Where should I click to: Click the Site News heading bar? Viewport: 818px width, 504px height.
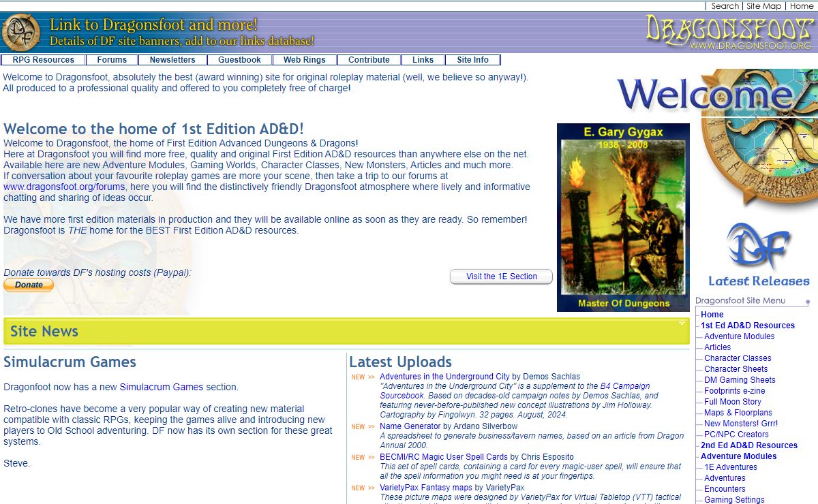point(346,331)
